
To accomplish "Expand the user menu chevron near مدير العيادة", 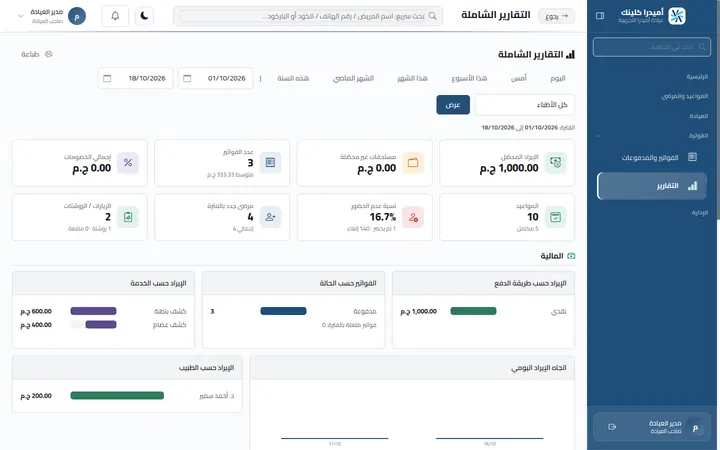I will coord(20,16).
